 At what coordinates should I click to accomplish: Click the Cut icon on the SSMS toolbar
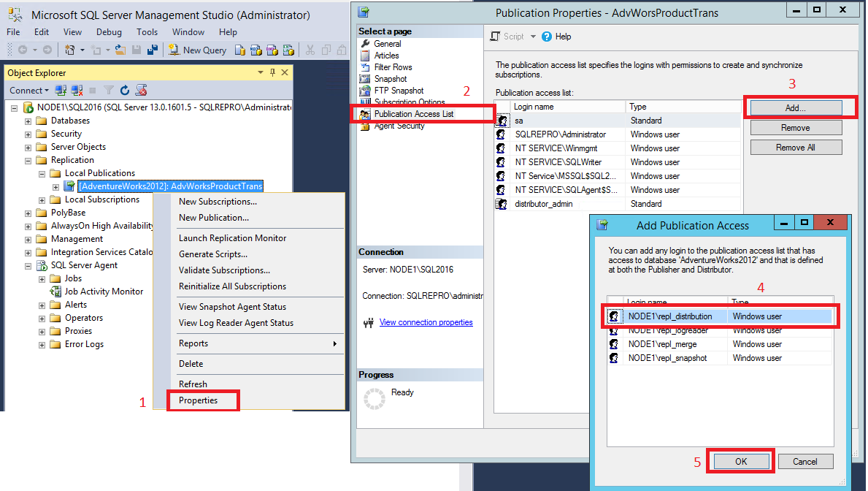[x=310, y=50]
